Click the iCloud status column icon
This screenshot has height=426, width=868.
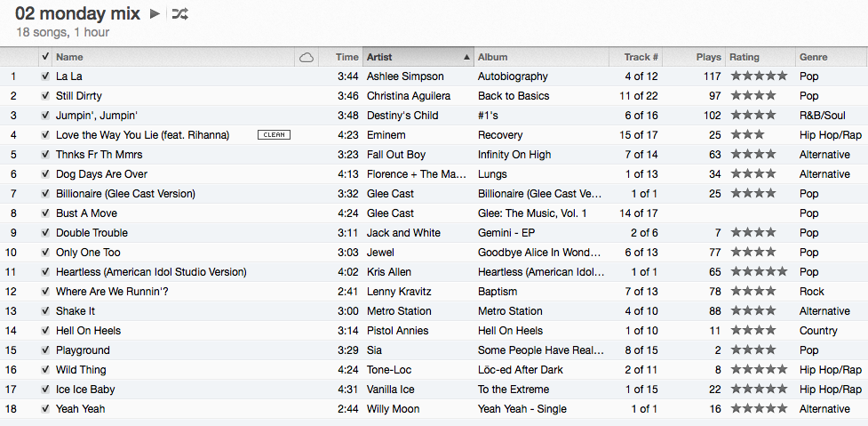[x=307, y=57]
